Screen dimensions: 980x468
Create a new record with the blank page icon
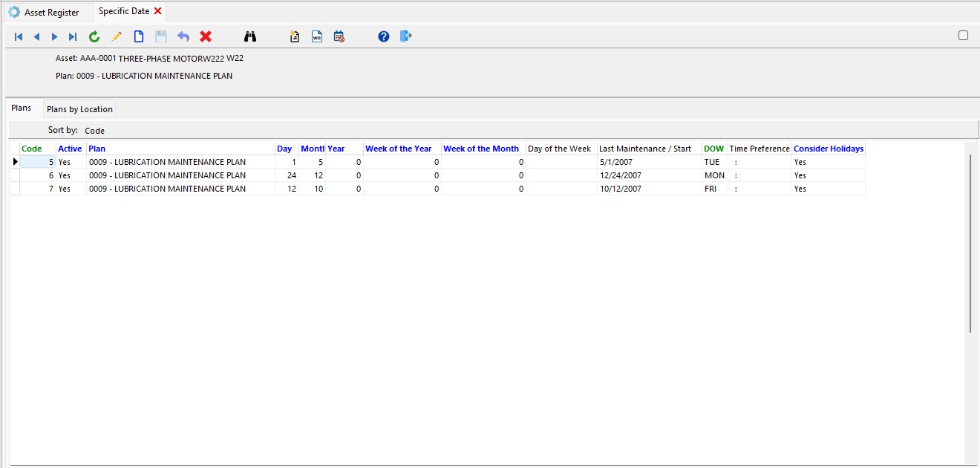pos(138,36)
